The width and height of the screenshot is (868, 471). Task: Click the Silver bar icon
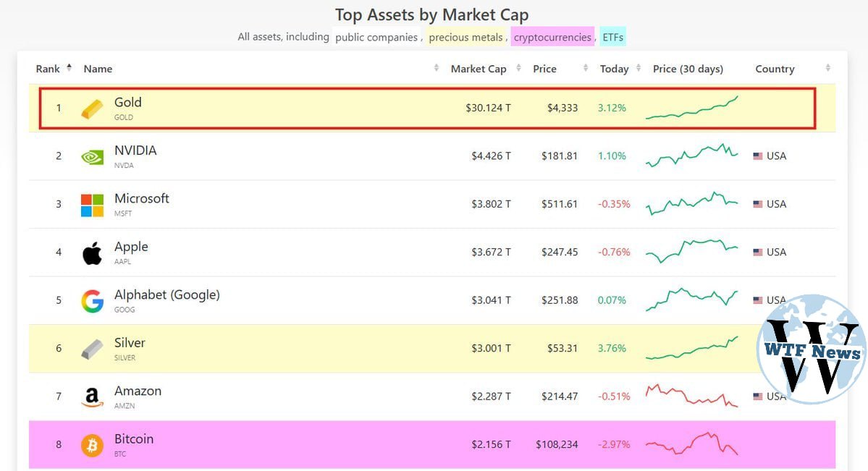coord(92,349)
